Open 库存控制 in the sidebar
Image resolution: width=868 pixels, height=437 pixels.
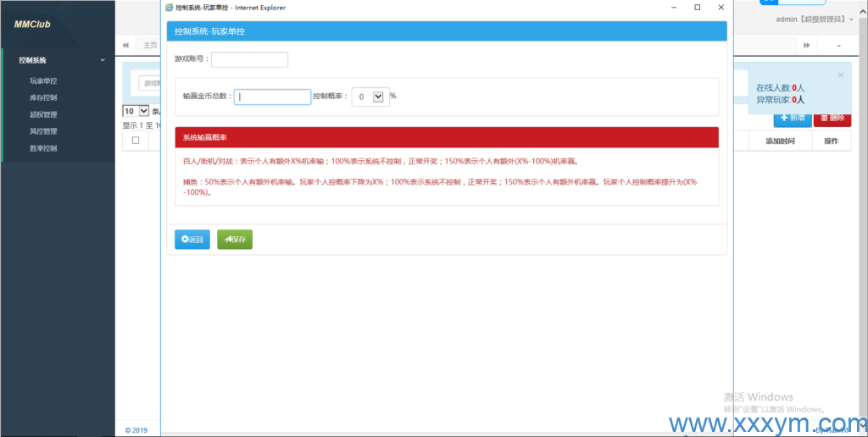[43, 98]
